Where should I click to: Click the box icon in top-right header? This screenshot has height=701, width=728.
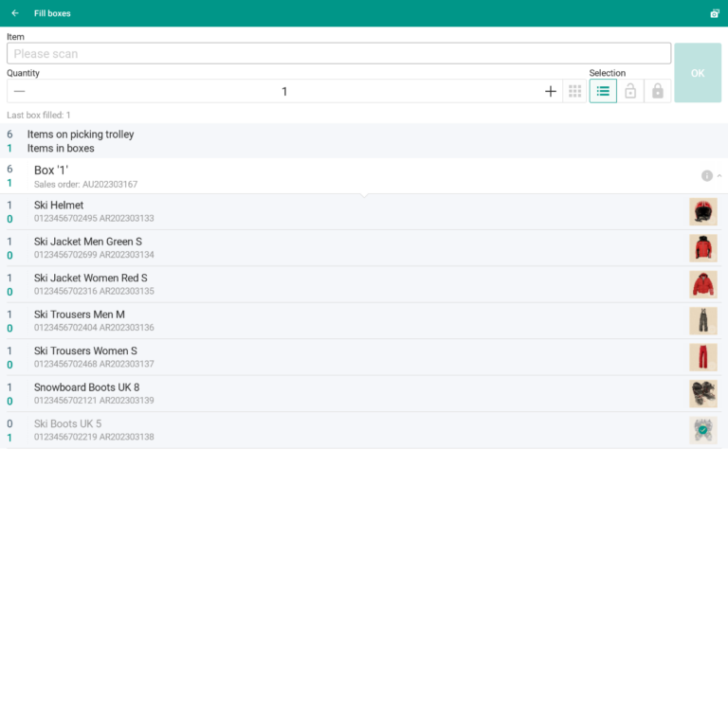click(714, 13)
